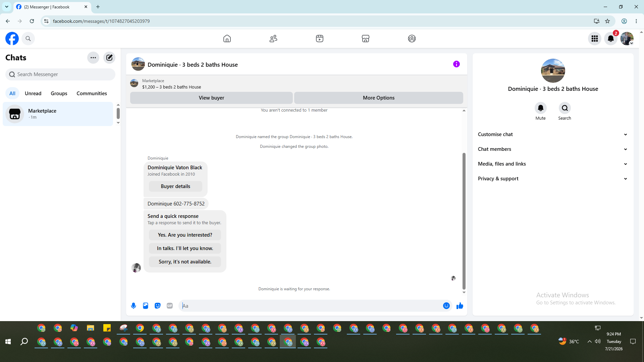The image size is (644, 362).
Task: Open the account profile picture menu
Action: [x=627, y=39]
